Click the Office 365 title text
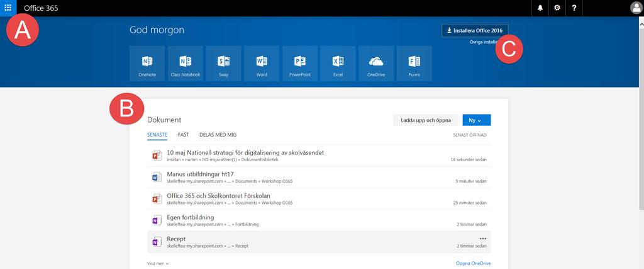This screenshot has height=269, width=644. point(41,8)
